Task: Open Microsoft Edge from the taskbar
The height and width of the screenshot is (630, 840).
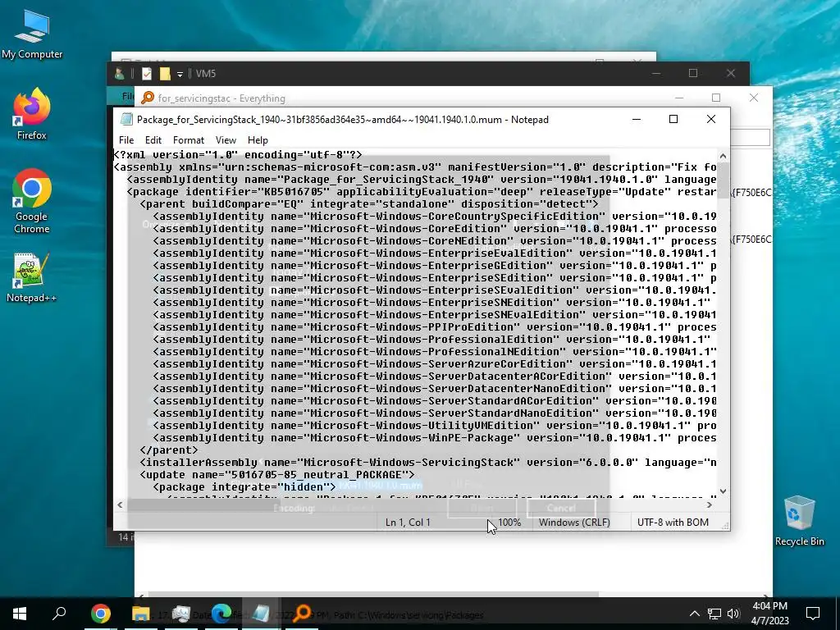Action: pyautogui.click(x=221, y=614)
